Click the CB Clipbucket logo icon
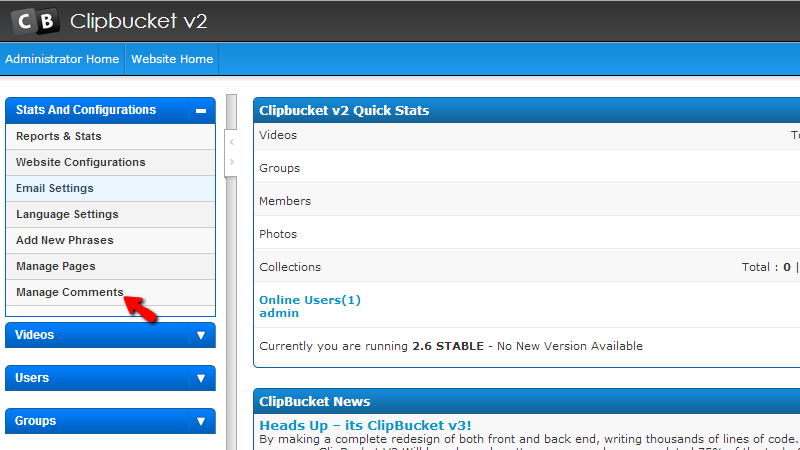 pyautogui.click(x=35, y=21)
